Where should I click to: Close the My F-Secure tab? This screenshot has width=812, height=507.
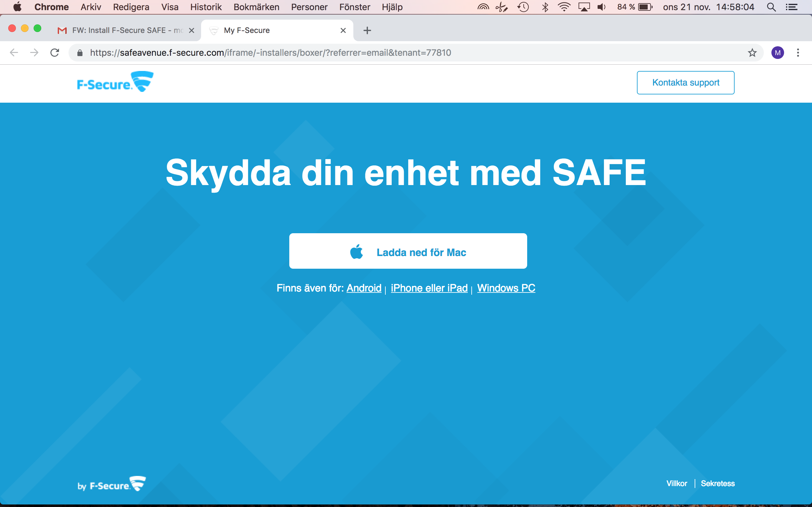(343, 30)
